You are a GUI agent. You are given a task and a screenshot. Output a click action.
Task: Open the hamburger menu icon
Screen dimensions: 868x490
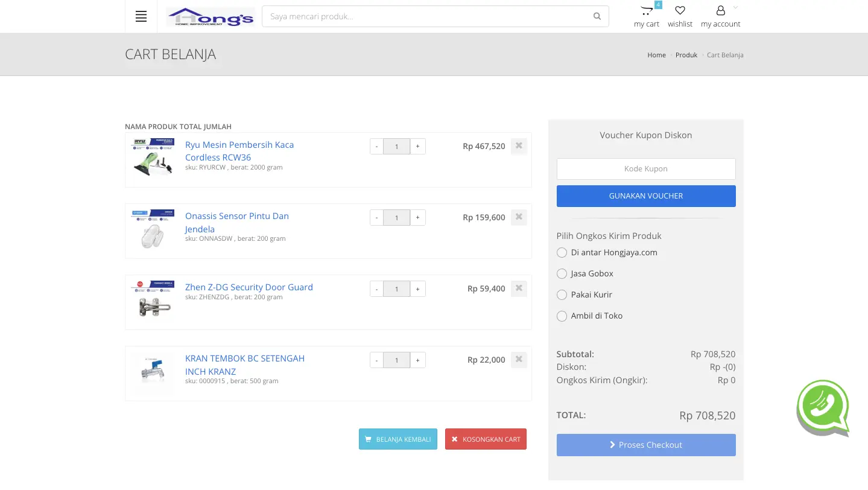pos(141,17)
